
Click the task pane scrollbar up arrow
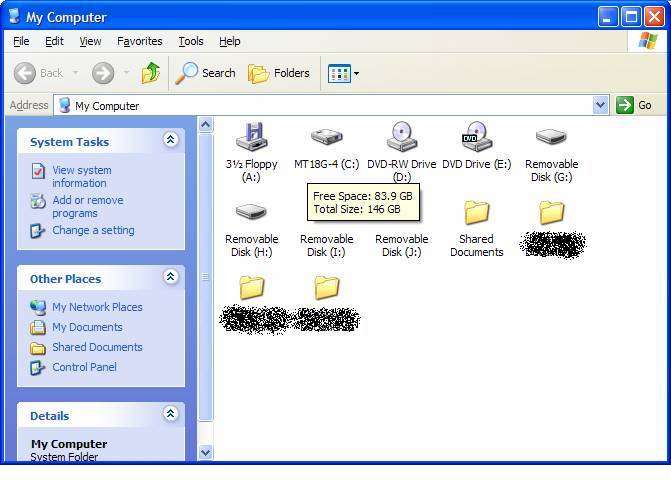(206, 124)
